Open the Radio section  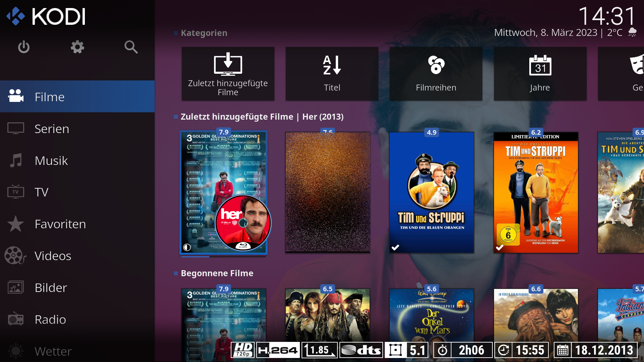(77, 319)
